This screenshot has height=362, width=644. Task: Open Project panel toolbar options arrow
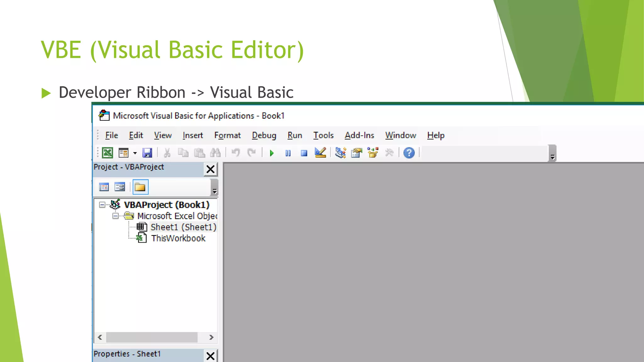pos(214,187)
